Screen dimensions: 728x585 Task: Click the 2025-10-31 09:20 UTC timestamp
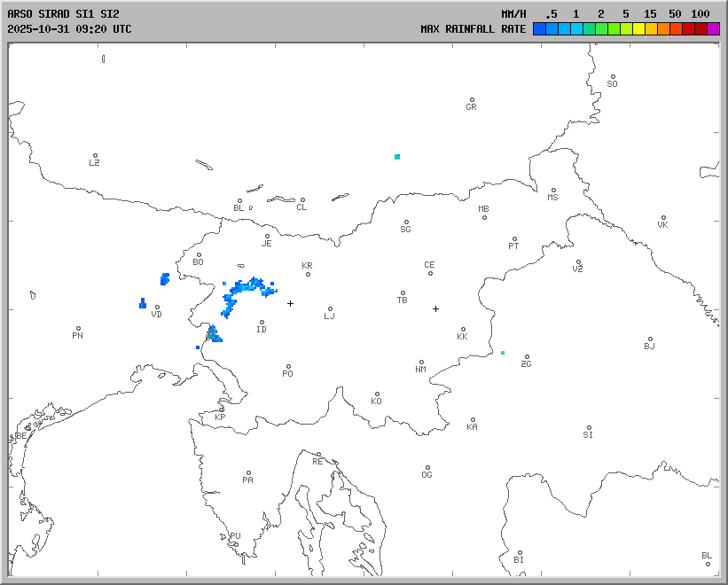(69, 29)
